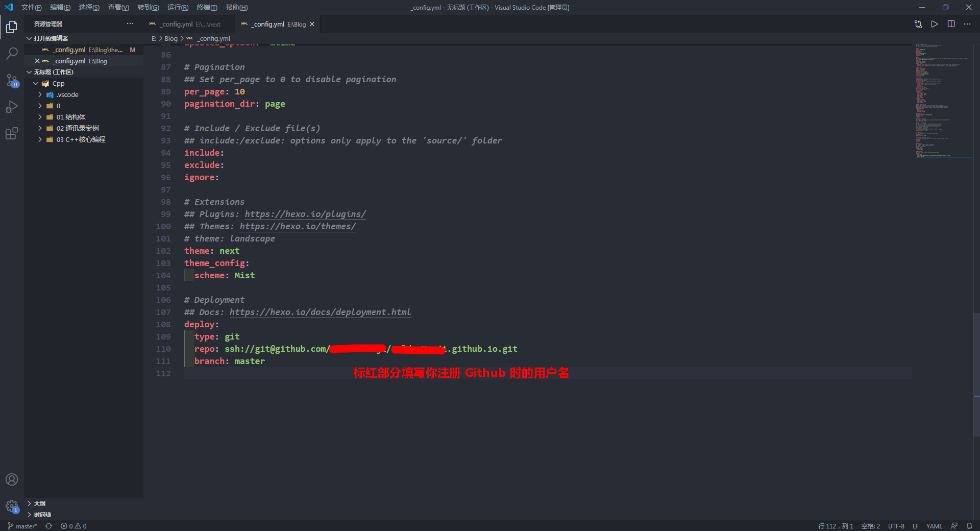Follow the https://hexo.io/plugins/ link
This screenshot has height=531, width=980.
tap(305, 214)
